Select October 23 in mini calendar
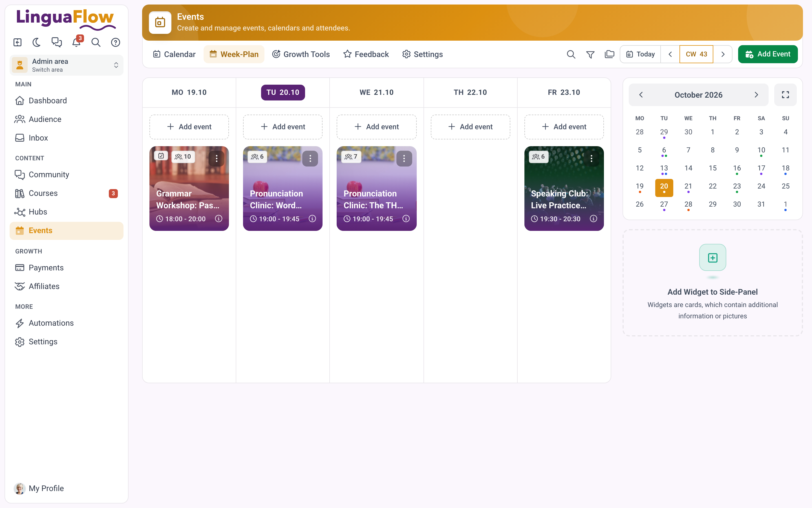812x508 pixels. (737, 187)
